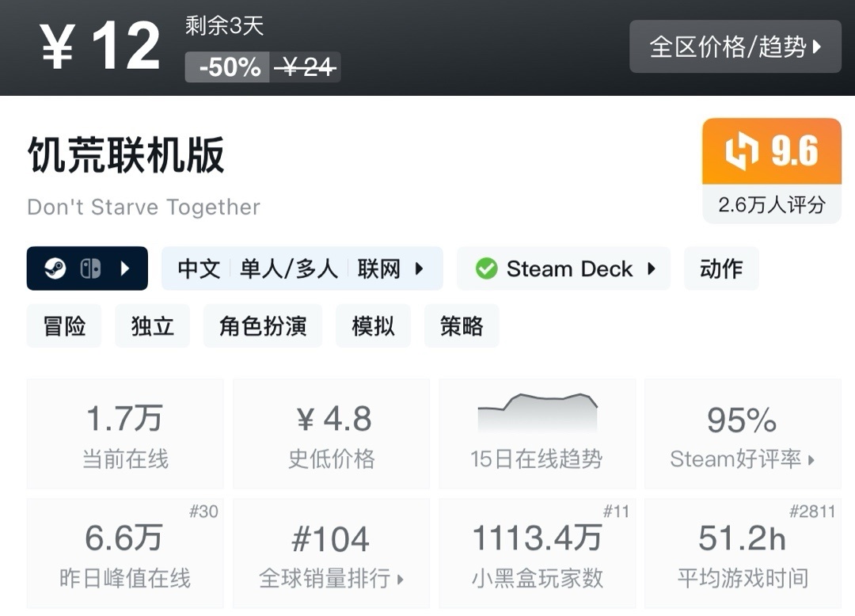Image resolution: width=855 pixels, height=616 pixels.
Task: Click the 小黑盒玩家数 player count card
Action: 537,553
